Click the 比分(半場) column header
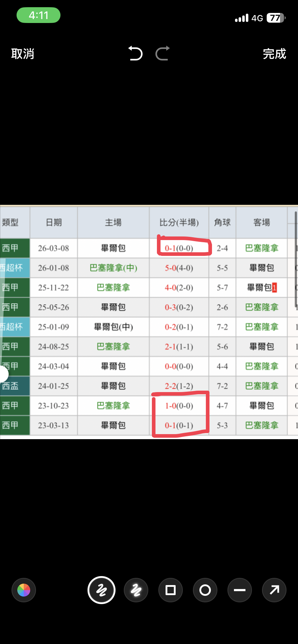The height and width of the screenshot is (644, 298). pyautogui.click(x=179, y=222)
